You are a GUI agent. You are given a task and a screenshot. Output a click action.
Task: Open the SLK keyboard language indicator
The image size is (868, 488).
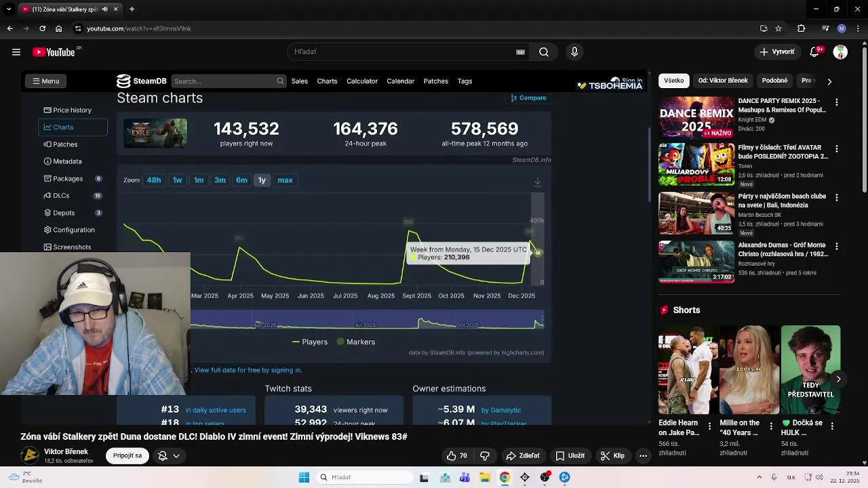point(791,477)
